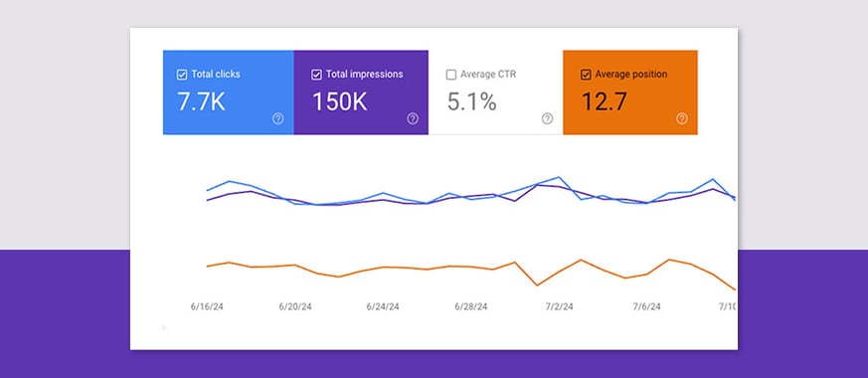Screen dimensions: 868x378
Task: Click the 5.1% CTR value
Action: tap(471, 101)
